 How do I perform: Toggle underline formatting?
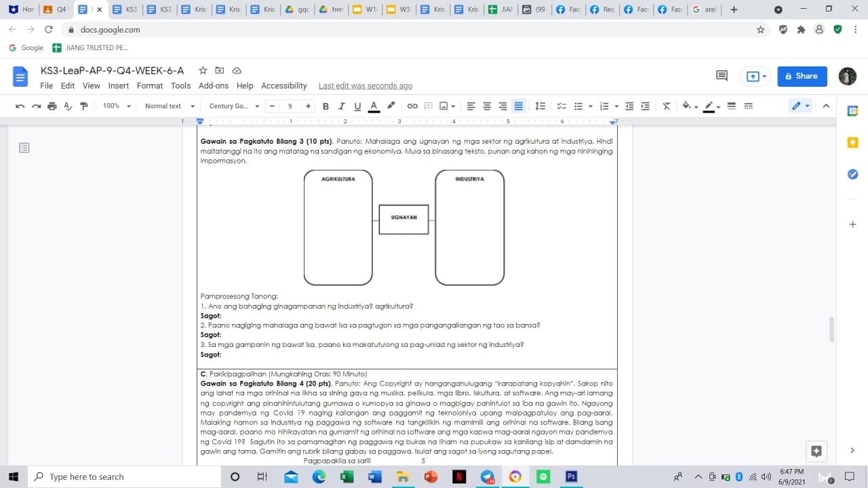pyautogui.click(x=357, y=106)
